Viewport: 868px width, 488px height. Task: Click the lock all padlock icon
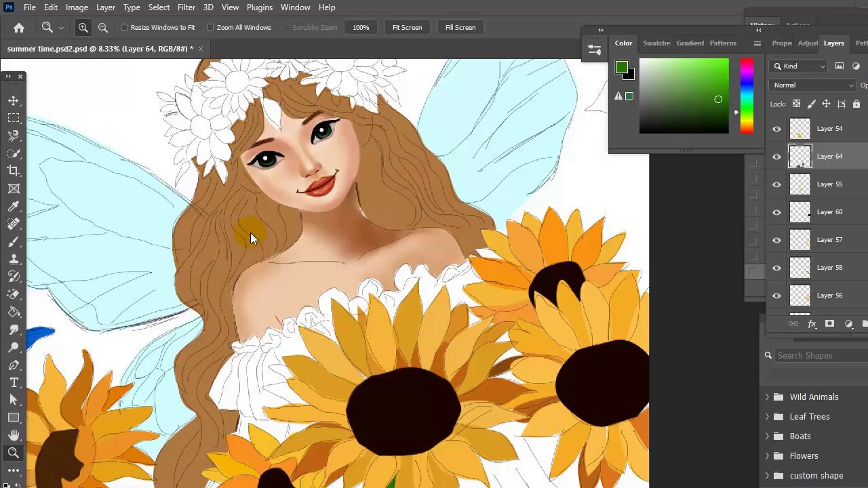pyautogui.click(x=856, y=104)
